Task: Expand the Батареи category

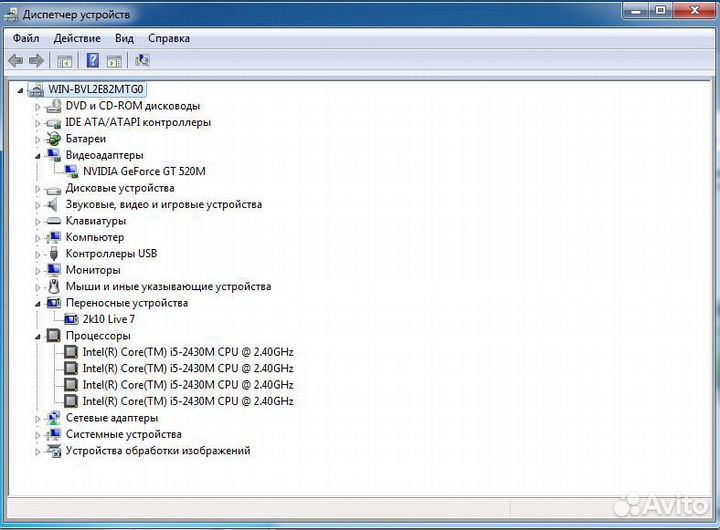Action: pos(38,140)
